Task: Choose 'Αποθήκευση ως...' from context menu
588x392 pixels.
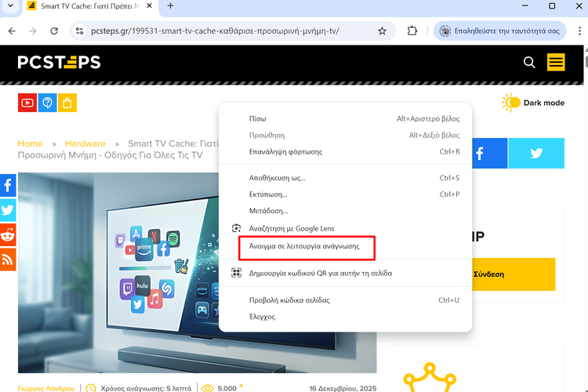Action: pos(277,178)
